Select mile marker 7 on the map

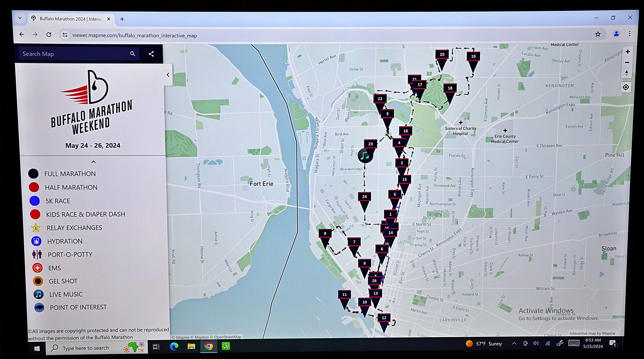tap(354, 247)
